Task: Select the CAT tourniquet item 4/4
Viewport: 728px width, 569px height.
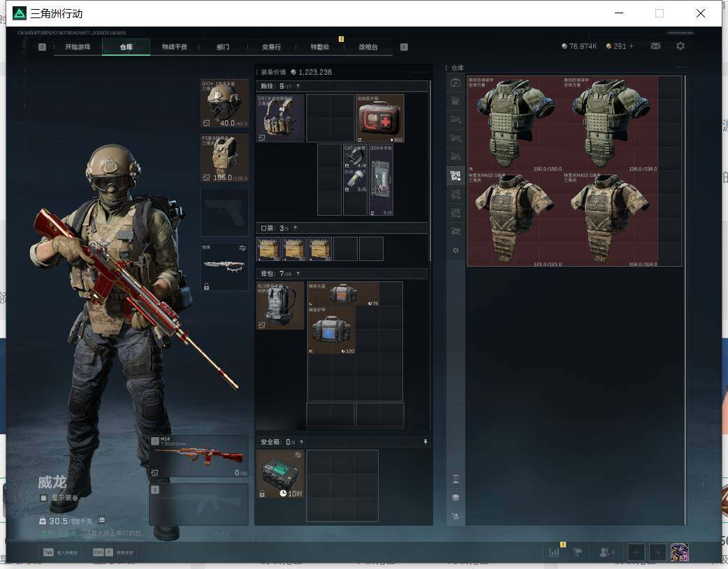Action: [x=355, y=156]
